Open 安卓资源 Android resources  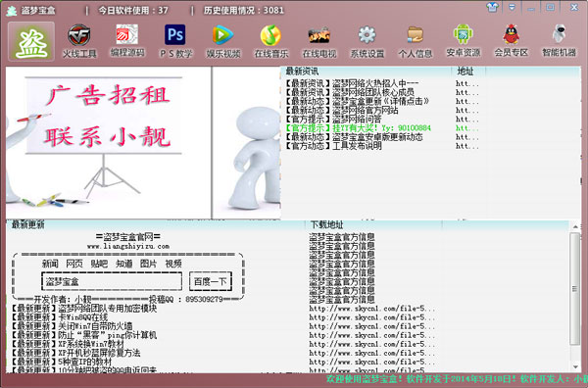[464, 41]
